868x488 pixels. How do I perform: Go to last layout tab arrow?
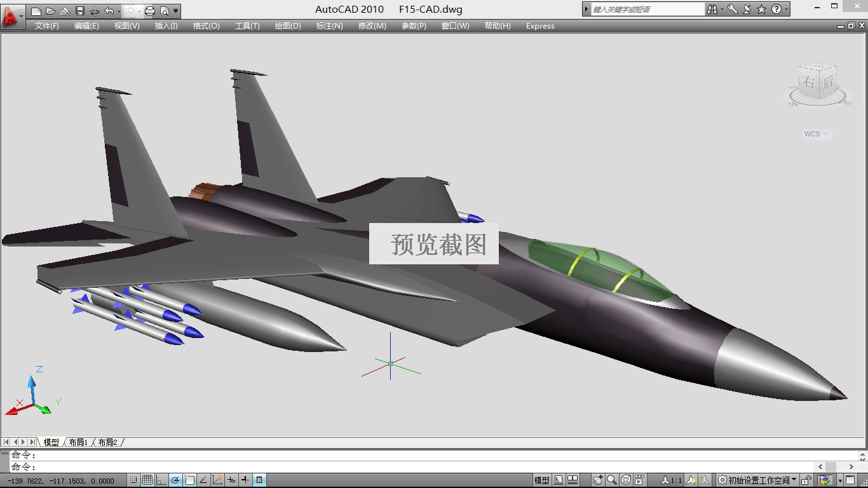pos(32,442)
